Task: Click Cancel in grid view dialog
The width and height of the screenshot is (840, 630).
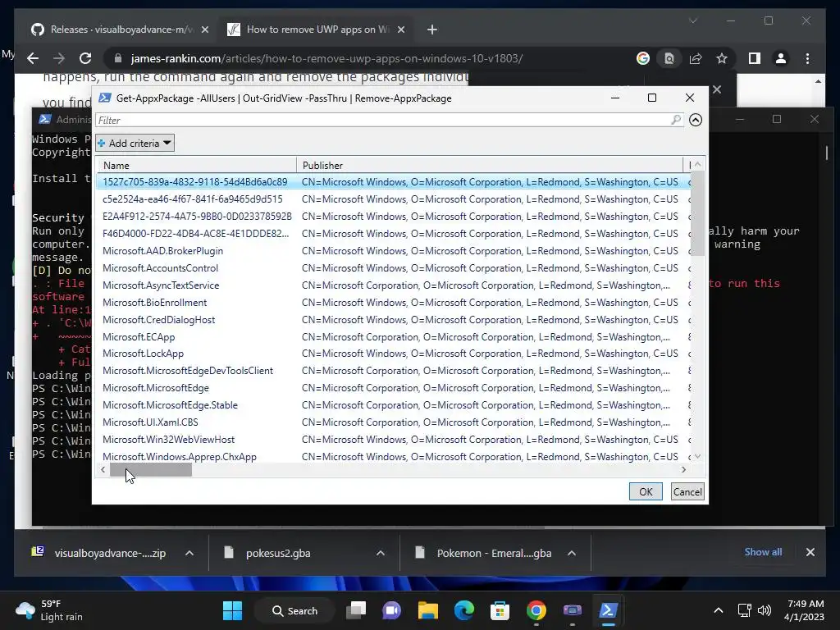Action: click(687, 492)
